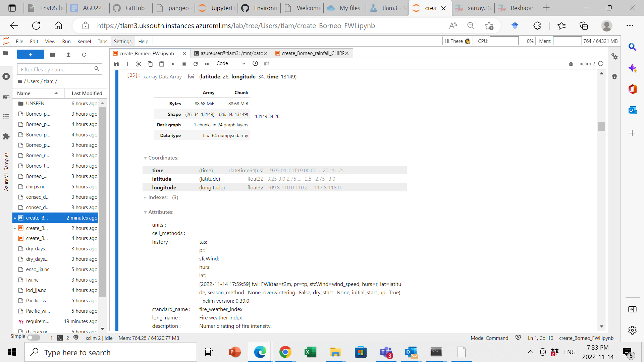Create a new folder in file browser
644x362 pixels.
click(52, 55)
